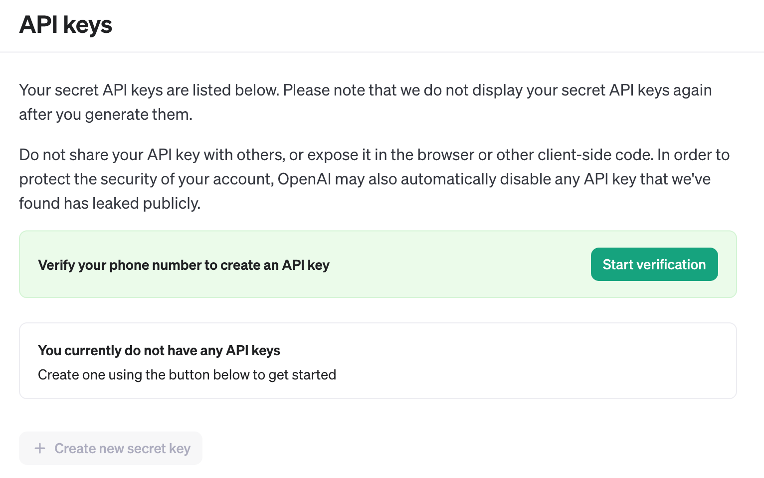Click the plus icon beside Create new secret key

(40, 449)
